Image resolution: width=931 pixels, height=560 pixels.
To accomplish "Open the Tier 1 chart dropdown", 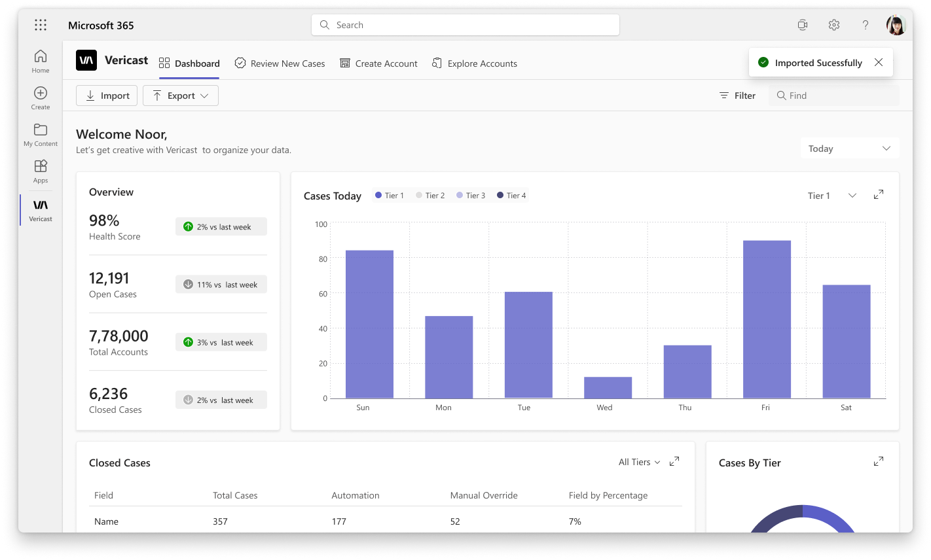I will tap(832, 195).
